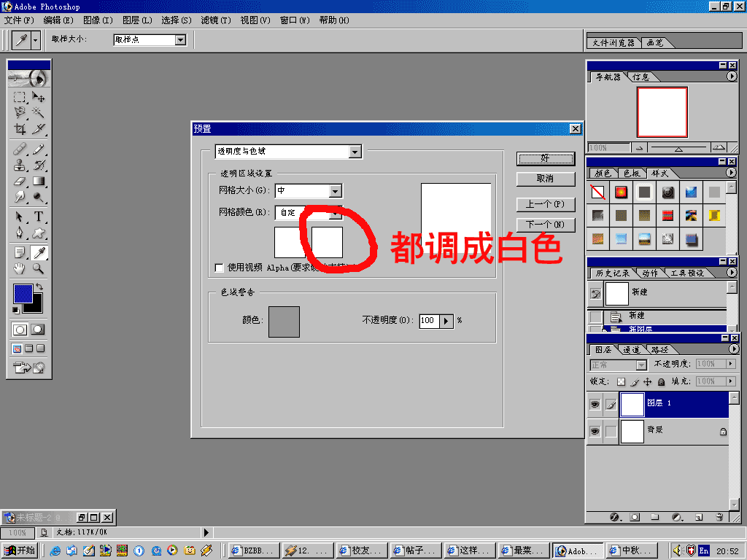The width and height of the screenshot is (747, 560).
Task: Open the 滤镜 menu
Action: tap(215, 20)
